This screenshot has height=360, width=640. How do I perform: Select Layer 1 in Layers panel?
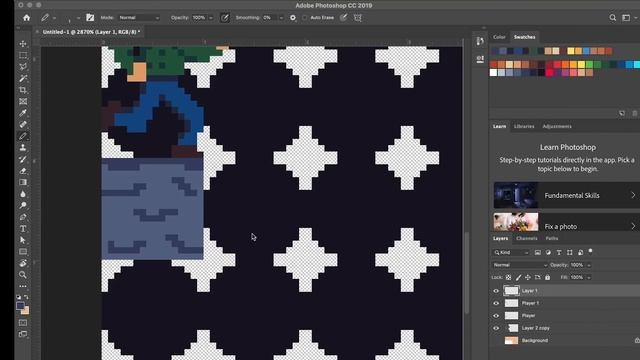[565, 291]
